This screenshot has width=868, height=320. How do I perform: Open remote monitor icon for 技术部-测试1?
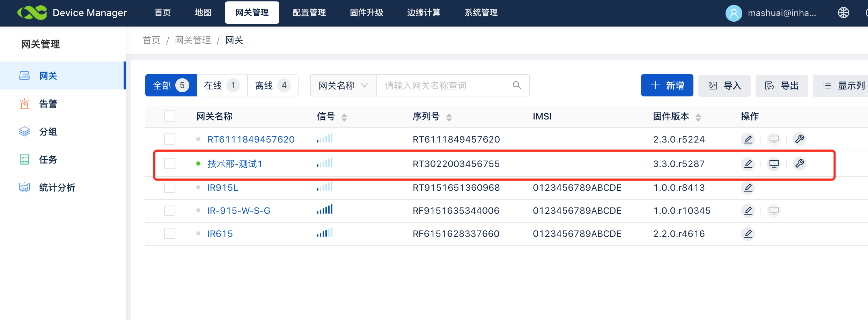(x=774, y=164)
